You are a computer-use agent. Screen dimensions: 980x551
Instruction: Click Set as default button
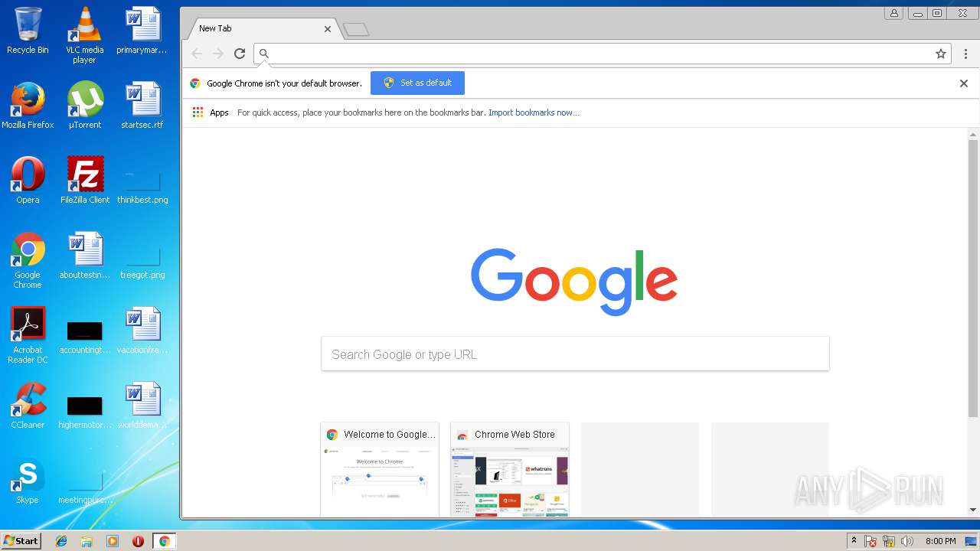[417, 83]
